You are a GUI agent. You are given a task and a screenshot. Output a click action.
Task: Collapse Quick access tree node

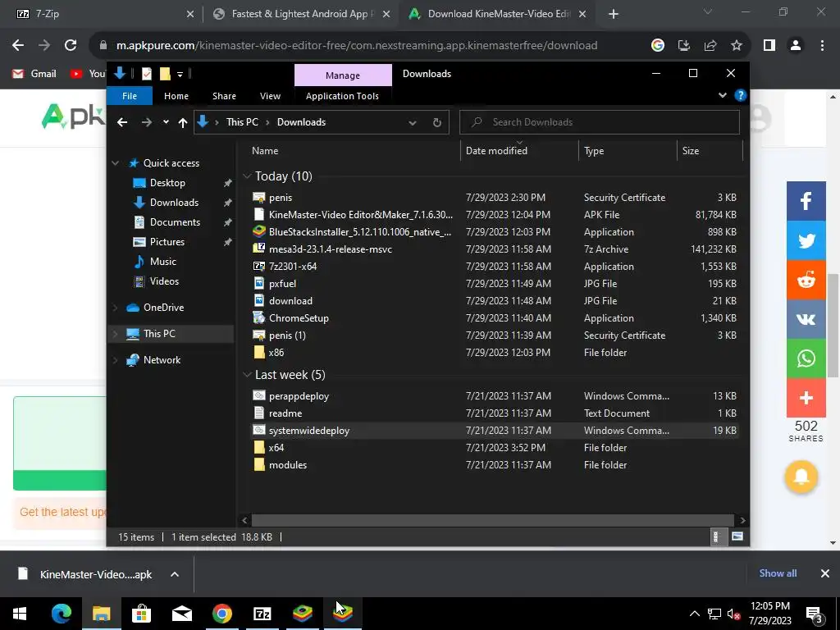(115, 163)
